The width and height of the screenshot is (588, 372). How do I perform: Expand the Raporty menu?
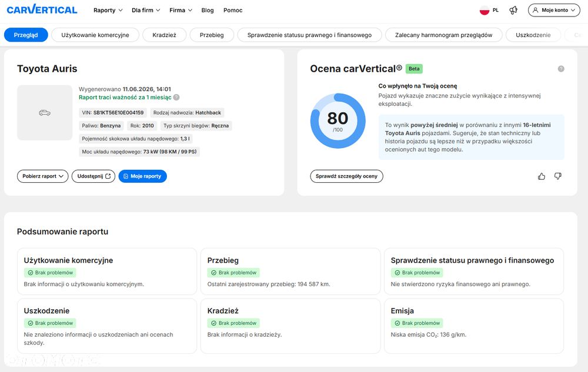coord(108,10)
